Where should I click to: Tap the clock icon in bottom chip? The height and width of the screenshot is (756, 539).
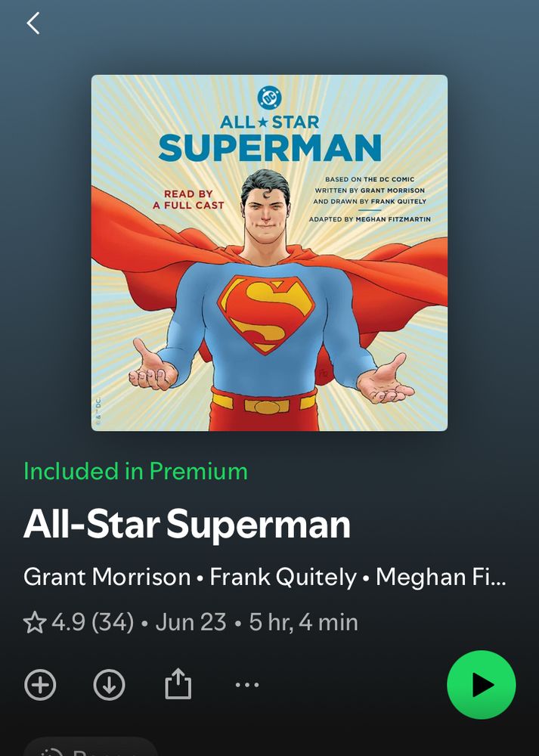click(51, 751)
